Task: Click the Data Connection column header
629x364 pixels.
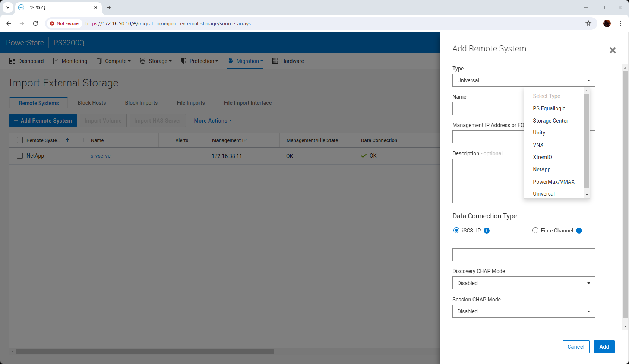Action: [x=379, y=140]
